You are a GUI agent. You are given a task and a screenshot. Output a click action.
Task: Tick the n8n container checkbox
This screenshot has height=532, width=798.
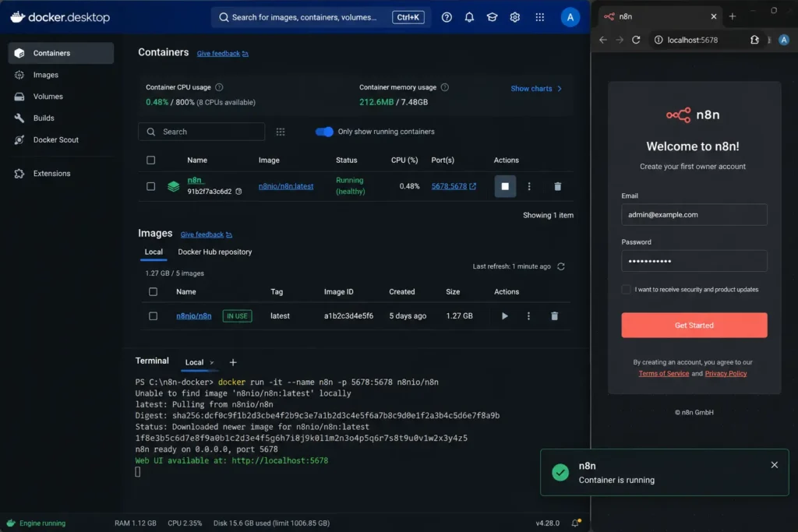150,186
